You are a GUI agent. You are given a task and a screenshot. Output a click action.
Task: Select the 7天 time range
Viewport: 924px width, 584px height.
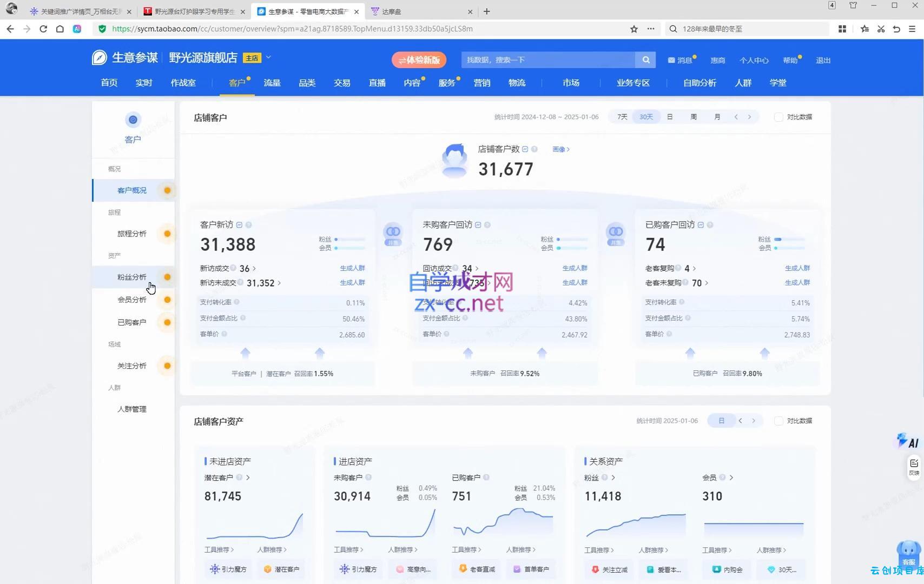[x=622, y=117]
